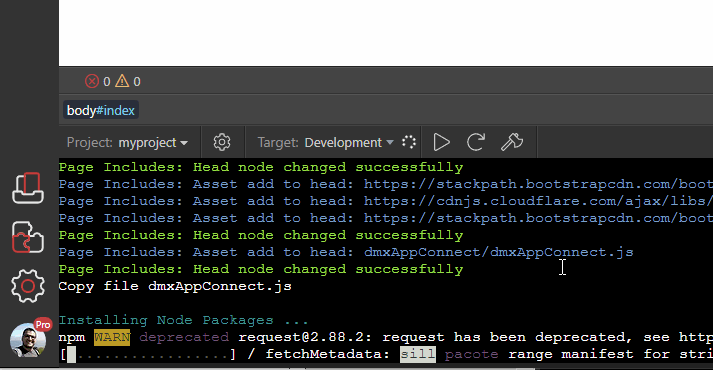This screenshot has width=713, height=370.
Task: Click the error count number zero
Action: (x=106, y=82)
